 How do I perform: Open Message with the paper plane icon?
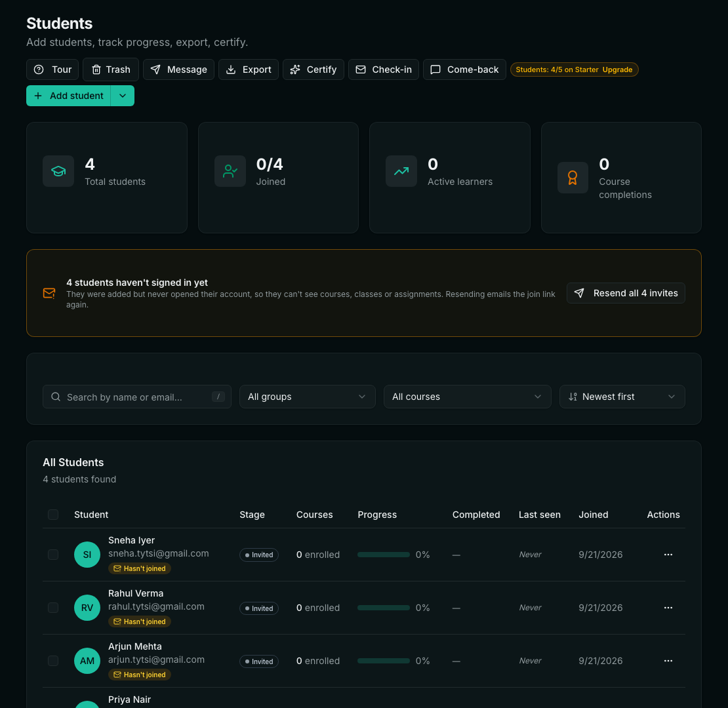click(x=155, y=69)
